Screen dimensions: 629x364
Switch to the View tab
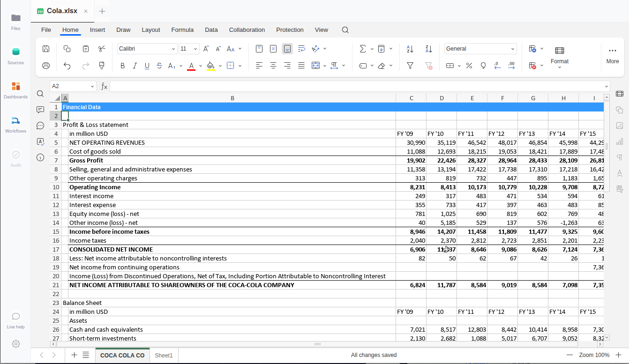(x=322, y=30)
